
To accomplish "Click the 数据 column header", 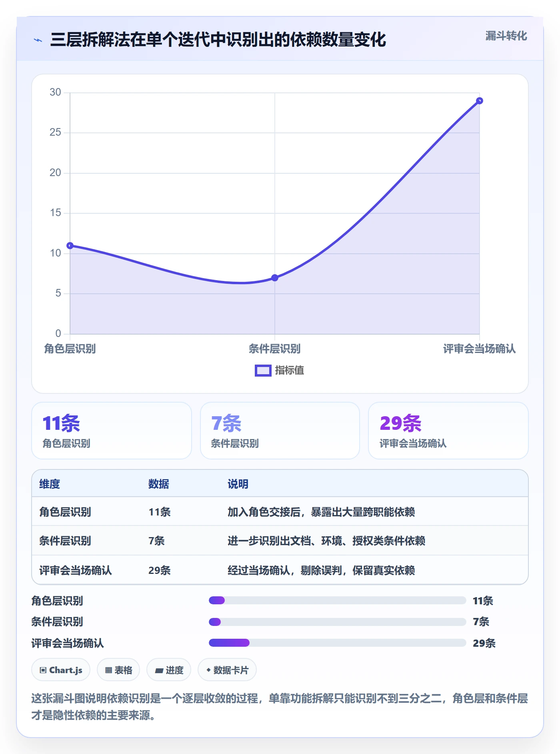I will click(159, 484).
